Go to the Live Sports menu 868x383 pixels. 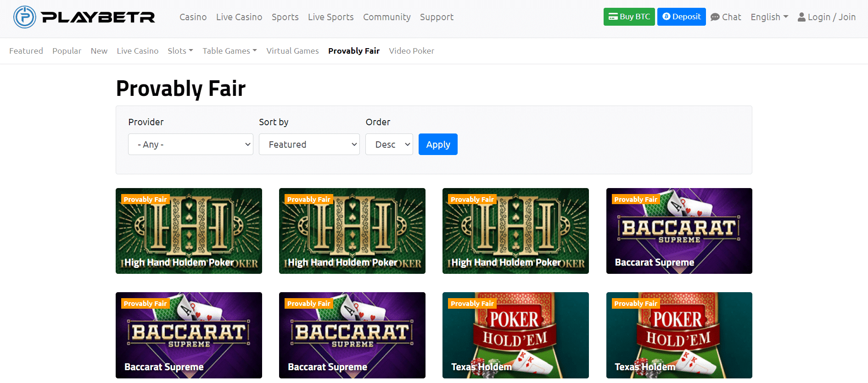330,17
